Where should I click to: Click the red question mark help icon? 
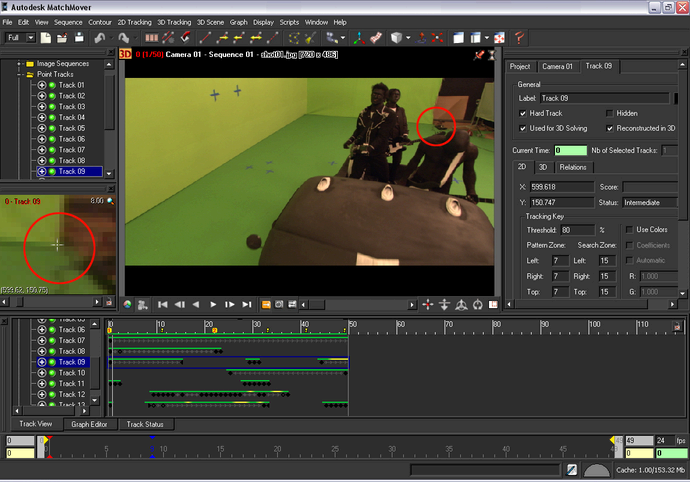click(519, 38)
